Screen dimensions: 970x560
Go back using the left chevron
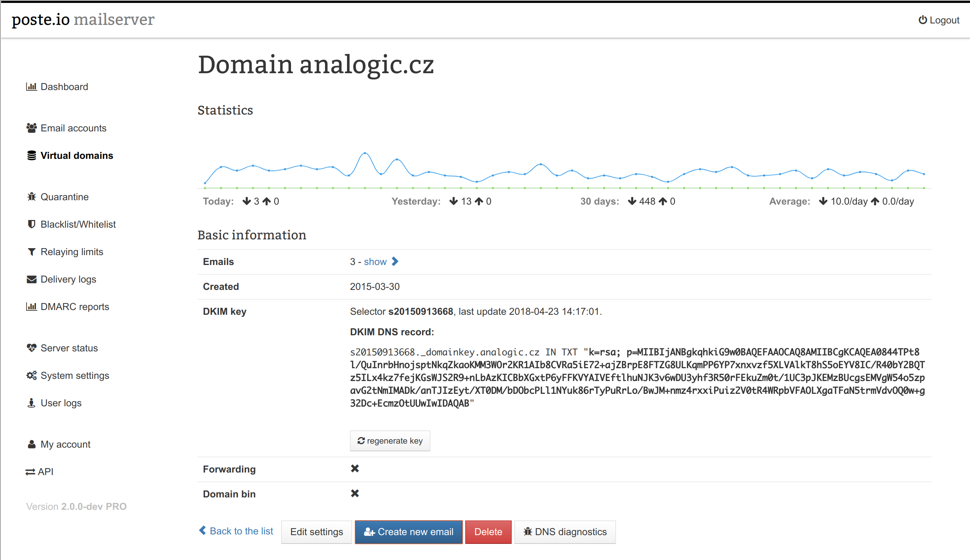(202, 531)
